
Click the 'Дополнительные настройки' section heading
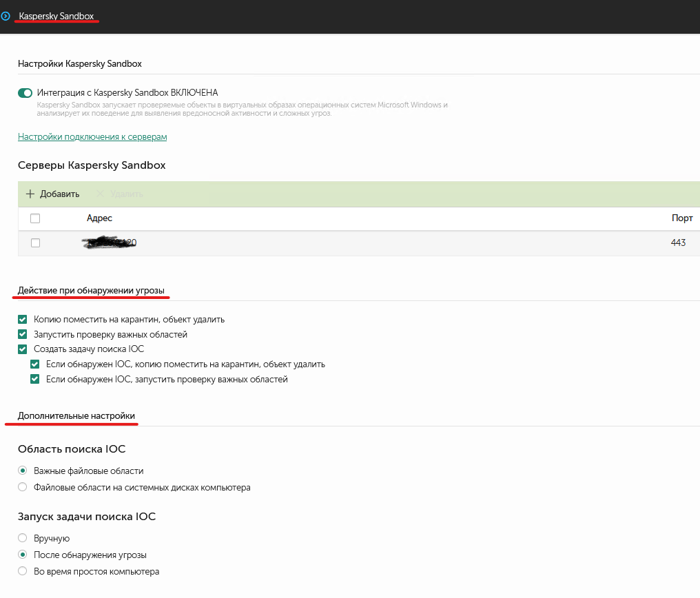click(76, 416)
